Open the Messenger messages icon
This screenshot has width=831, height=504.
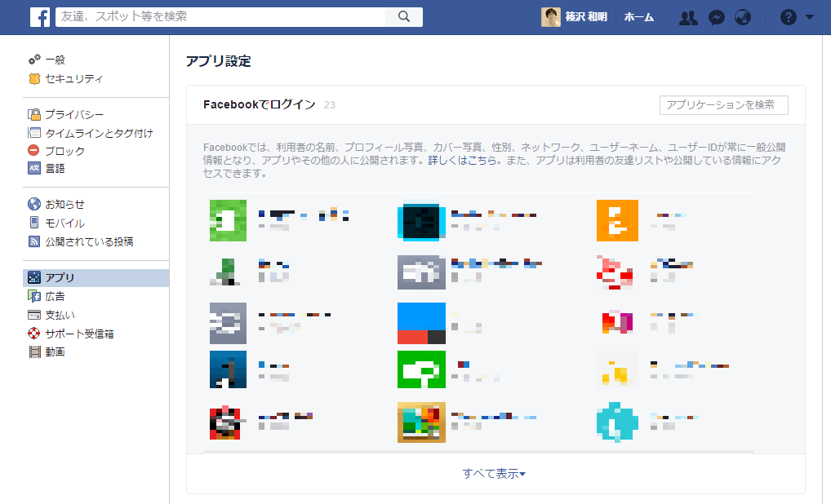(717, 17)
